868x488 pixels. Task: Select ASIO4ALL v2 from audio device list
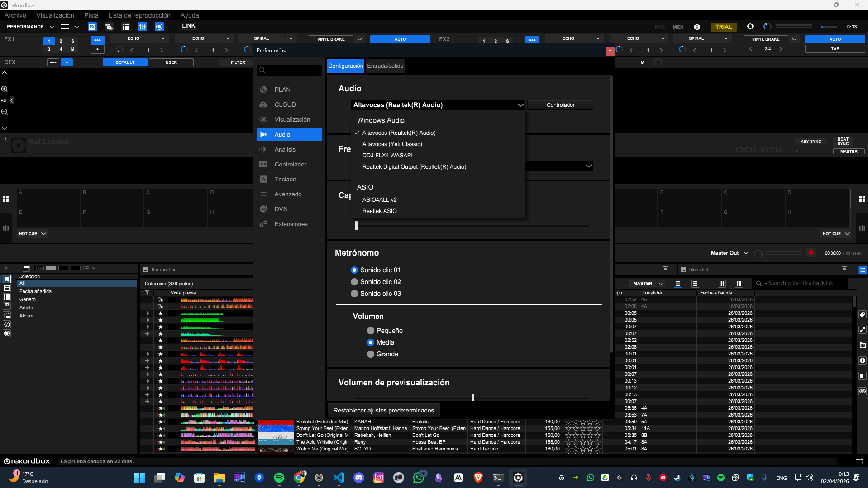(379, 199)
